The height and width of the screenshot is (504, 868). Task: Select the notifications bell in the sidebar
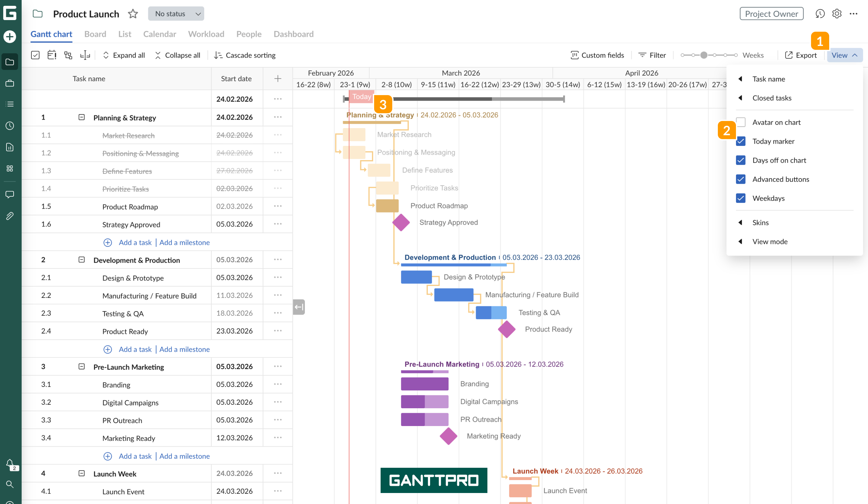pos(10,463)
